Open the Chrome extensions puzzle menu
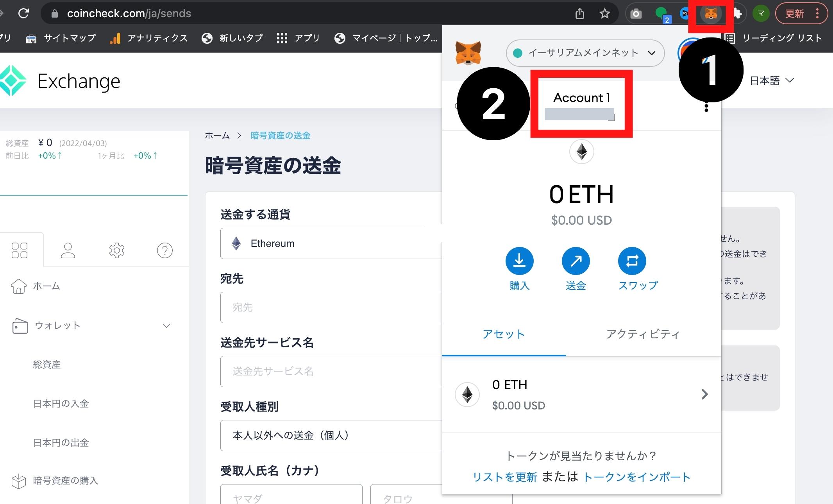 [x=737, y=14]
